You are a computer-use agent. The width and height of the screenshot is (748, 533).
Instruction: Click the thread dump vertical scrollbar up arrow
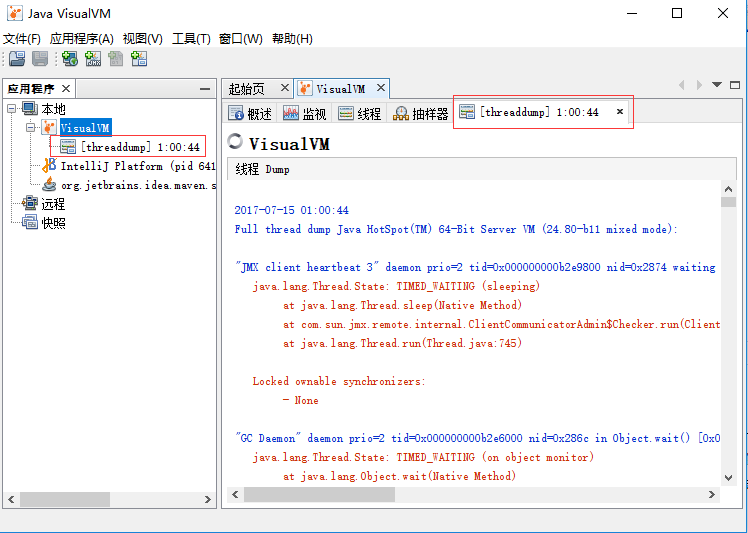coord(728,189)
